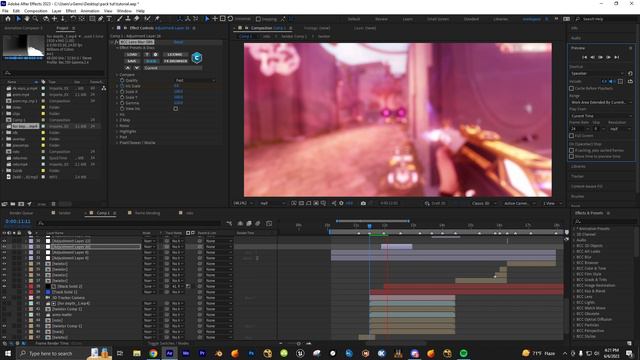This screenshot has width=640, height=360.
Task: Select the Rotation tool
Action: (x=73, y=19)
